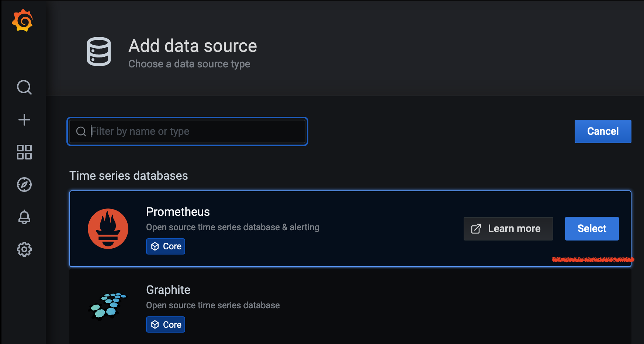Cancel adding a data source
Screen dimensions: 644x344
pyautogui.click(x=603, y=131)
